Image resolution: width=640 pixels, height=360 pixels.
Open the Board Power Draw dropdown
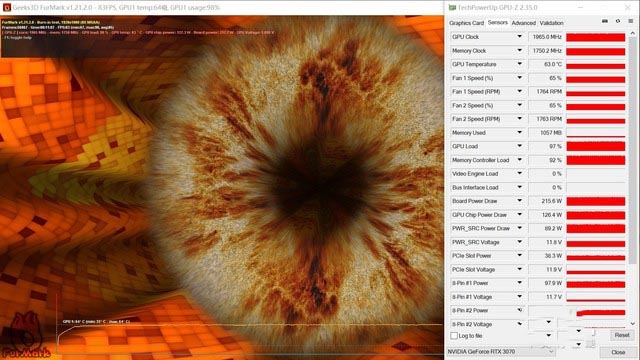[x=520, y=201]
